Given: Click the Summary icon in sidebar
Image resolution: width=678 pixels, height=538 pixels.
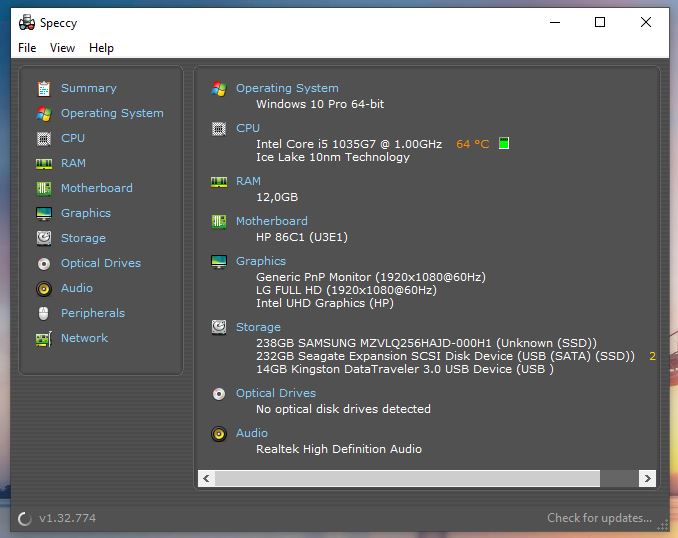Looking at the screenshot, I should [x=43, y=88].
